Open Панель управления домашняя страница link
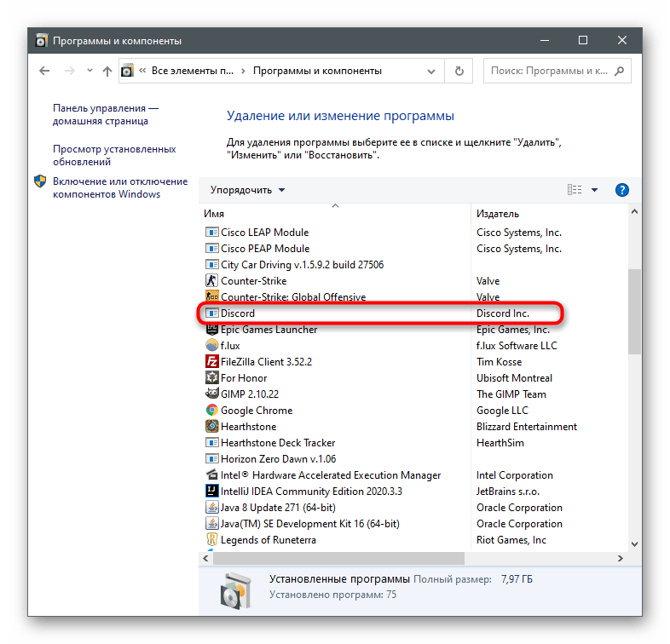The height and width of the screenshot is (644, 670). coord(106,114)
